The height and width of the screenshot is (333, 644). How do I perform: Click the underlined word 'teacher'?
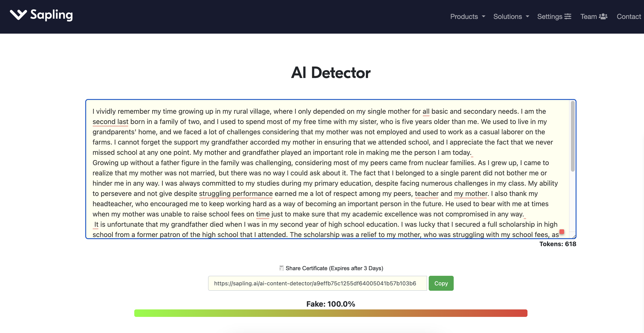coord(427,194)
